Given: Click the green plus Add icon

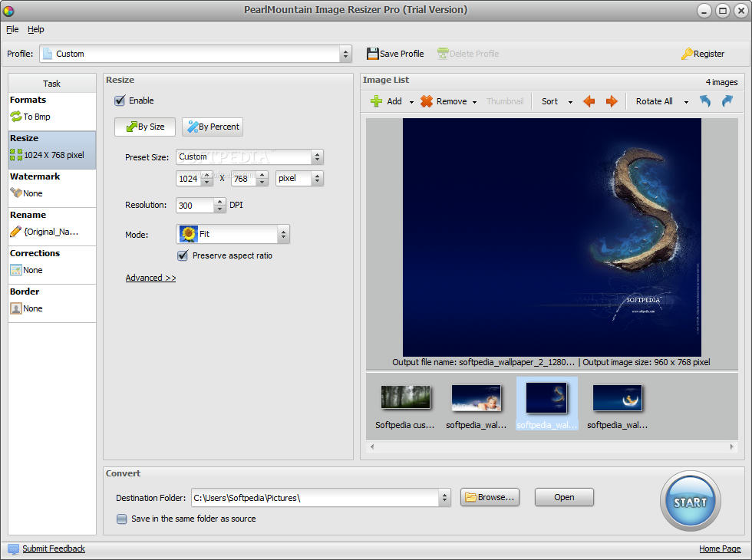Looking at the screenshot, I should click(x=377, y=101).
